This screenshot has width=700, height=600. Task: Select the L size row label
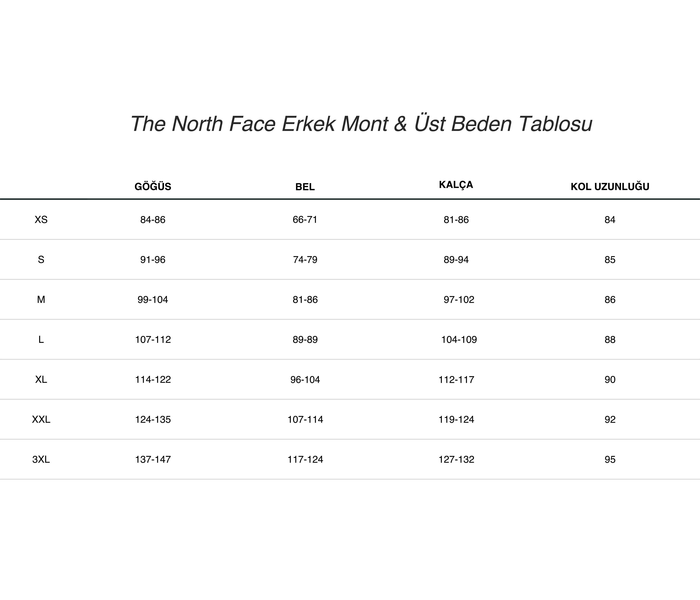coord(41,340)
